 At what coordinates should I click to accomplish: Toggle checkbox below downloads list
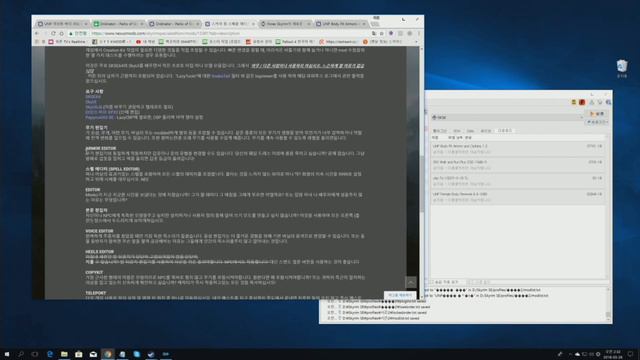(x=432, y=282)
